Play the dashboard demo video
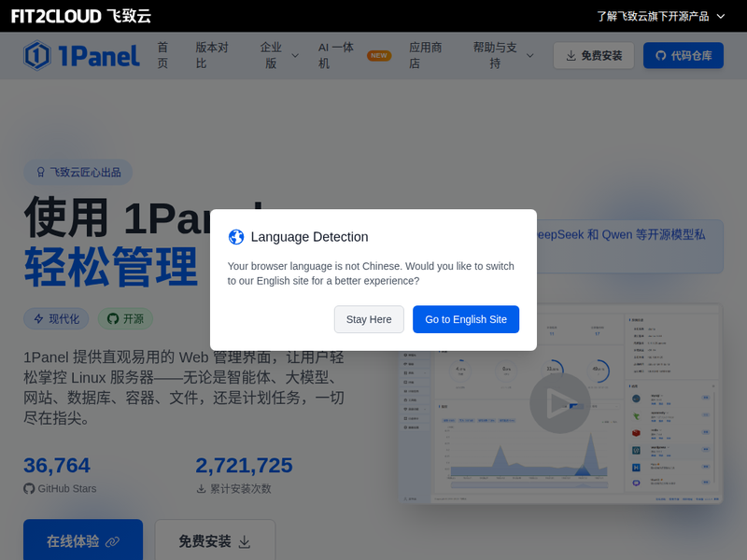This screenshot has width=747, height=560. click(x=559, y=403)
